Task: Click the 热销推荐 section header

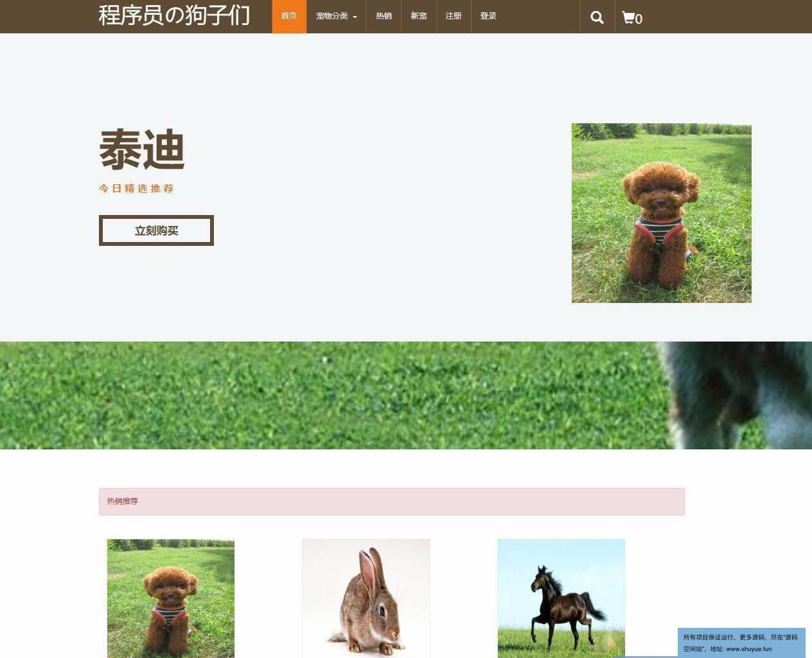Action: (391, 501)
